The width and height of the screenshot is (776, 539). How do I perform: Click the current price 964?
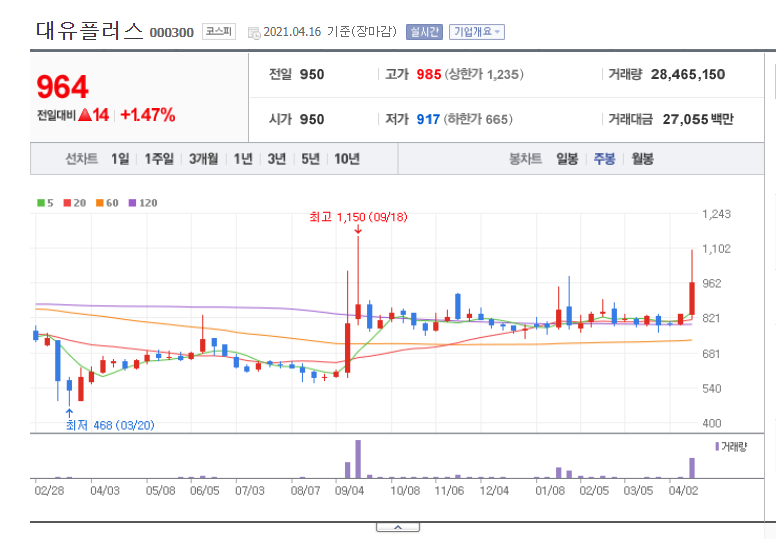[62, 87]
